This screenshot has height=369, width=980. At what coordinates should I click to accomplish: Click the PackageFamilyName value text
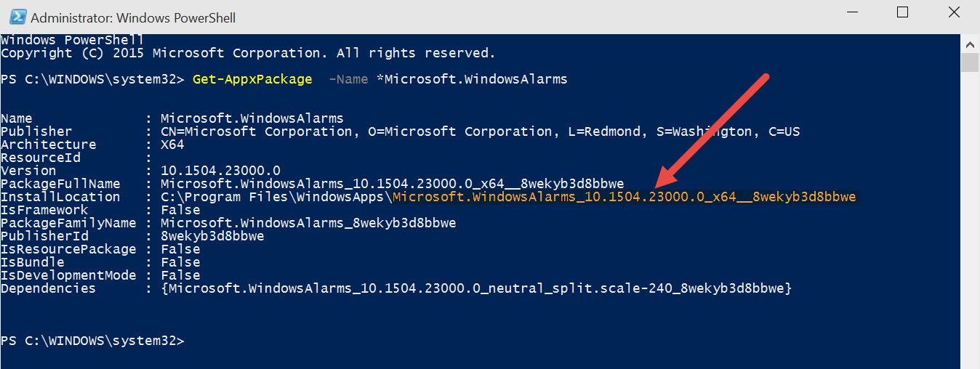[308, 223]
